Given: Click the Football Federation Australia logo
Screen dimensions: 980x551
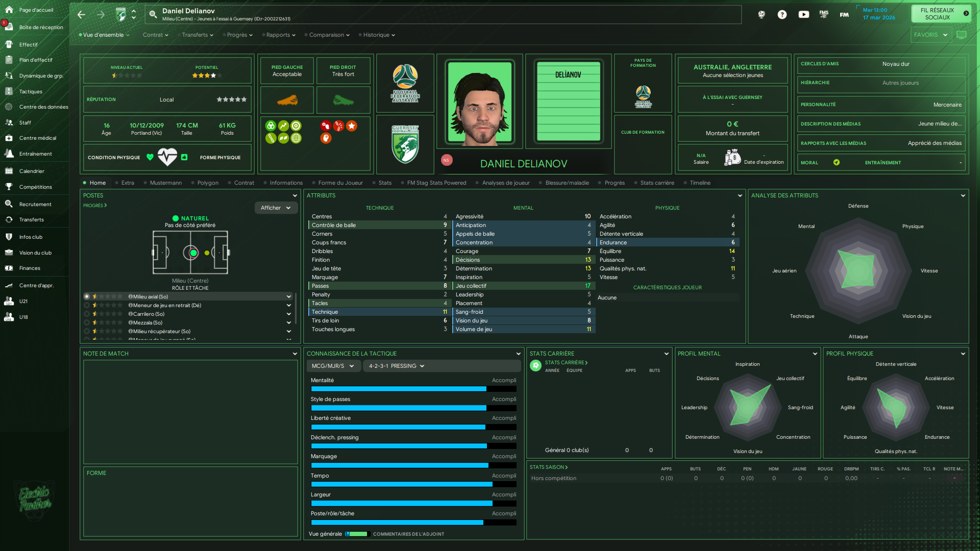Looking at the screenshot, I should (405, 83).
